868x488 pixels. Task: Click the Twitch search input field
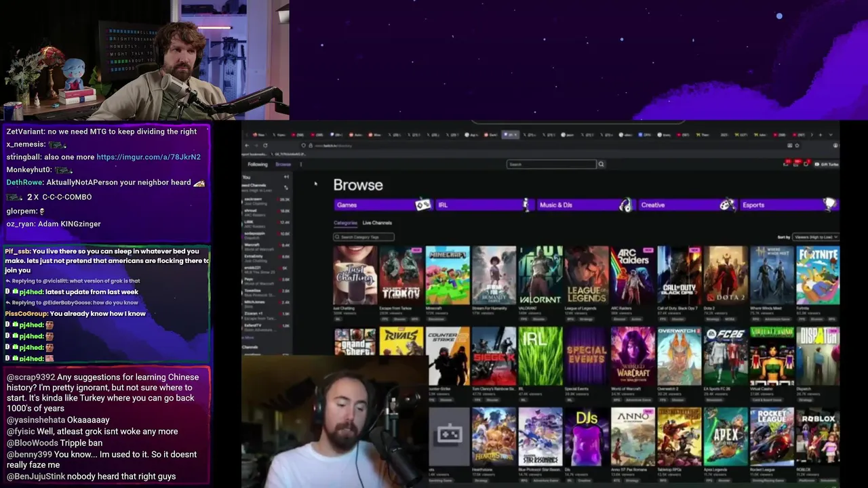[551, 164]
